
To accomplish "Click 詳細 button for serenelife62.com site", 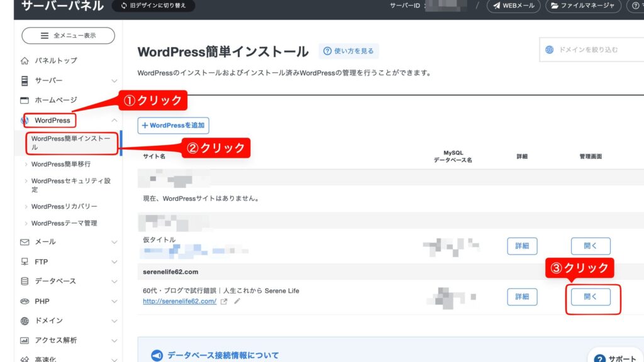I will pos(522,297).
